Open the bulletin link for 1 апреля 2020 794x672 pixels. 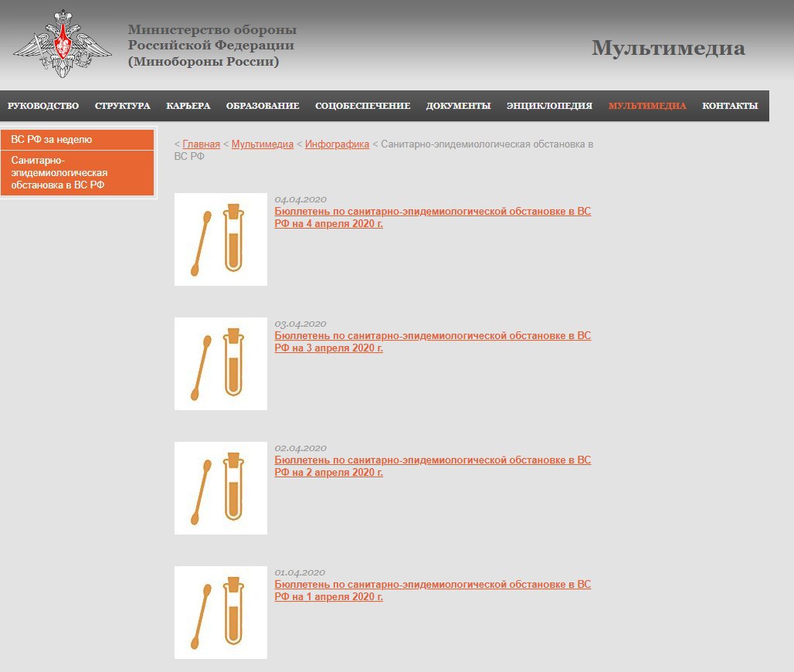click(433, 590)
